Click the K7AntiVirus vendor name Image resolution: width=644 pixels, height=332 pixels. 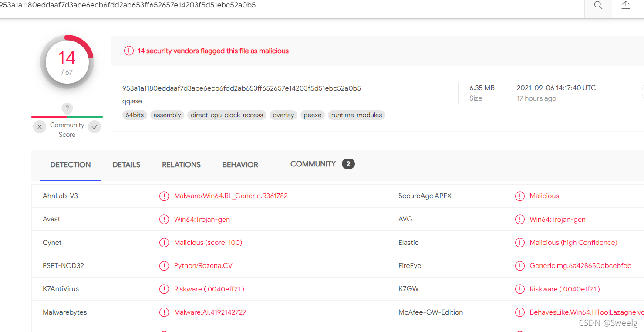tap(61, 288)
